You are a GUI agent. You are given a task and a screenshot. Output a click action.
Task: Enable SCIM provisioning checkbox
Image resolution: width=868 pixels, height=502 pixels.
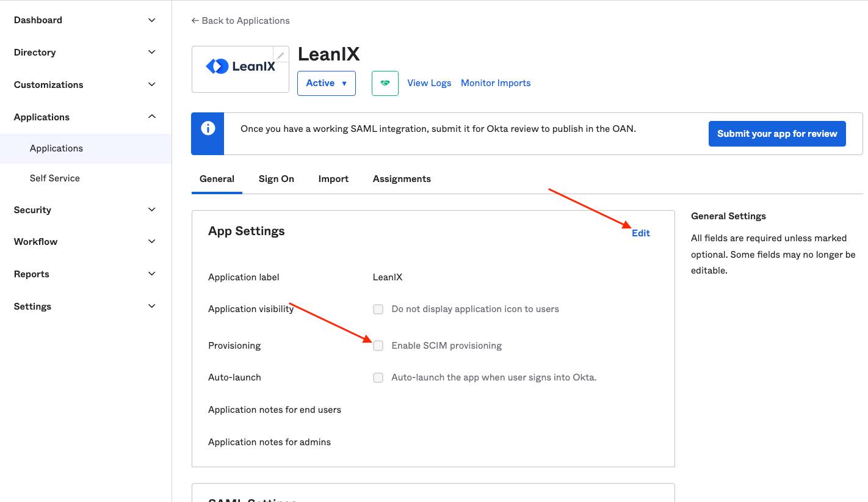click(378, 346)
